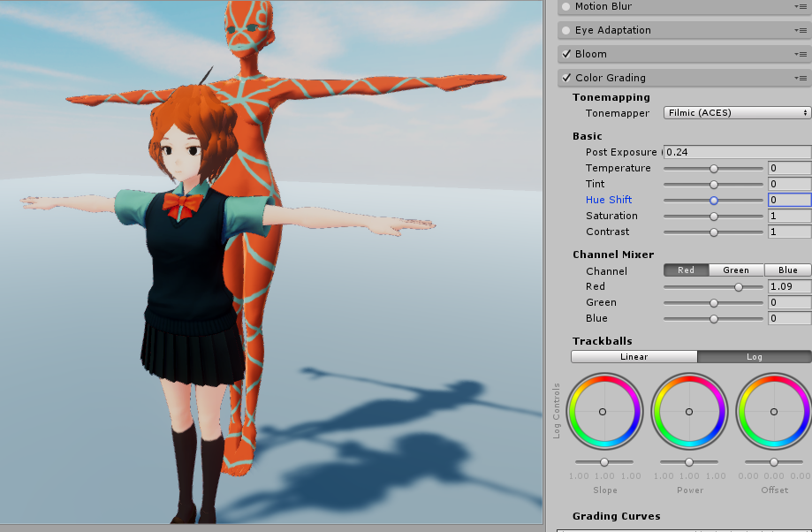
Task: Click the Trackballs heading
Action: pos(603,341)
